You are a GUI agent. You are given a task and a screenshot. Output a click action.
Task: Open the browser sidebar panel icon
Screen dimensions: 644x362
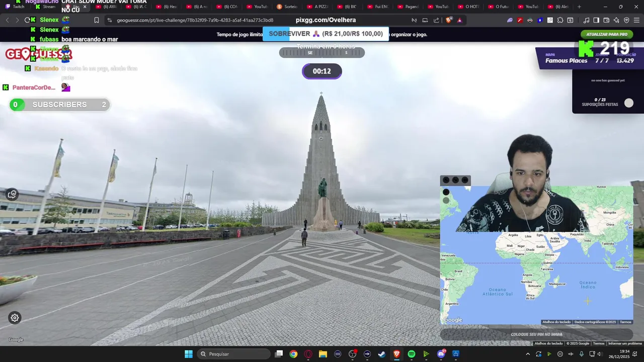click(596, 20)
